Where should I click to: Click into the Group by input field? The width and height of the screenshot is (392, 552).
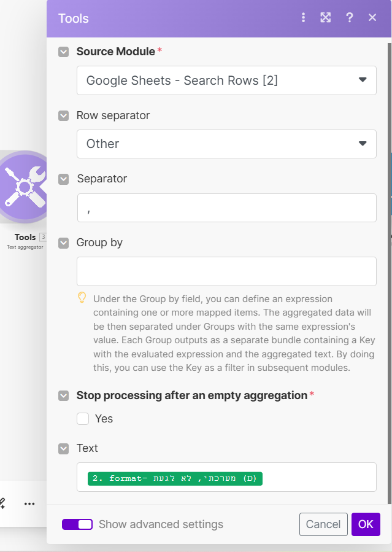[x=226, y=271]
